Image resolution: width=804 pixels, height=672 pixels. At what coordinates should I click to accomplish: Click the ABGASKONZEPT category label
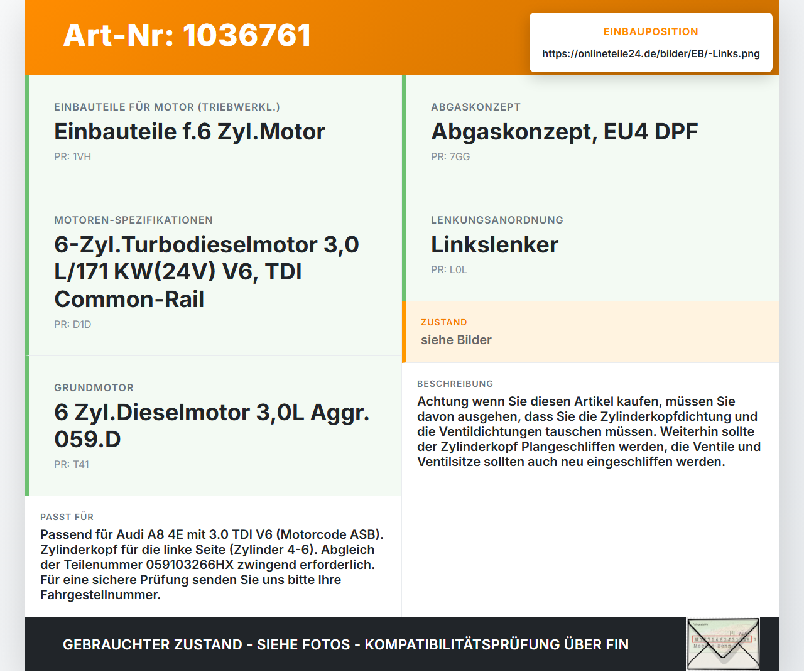click(475, 107)
